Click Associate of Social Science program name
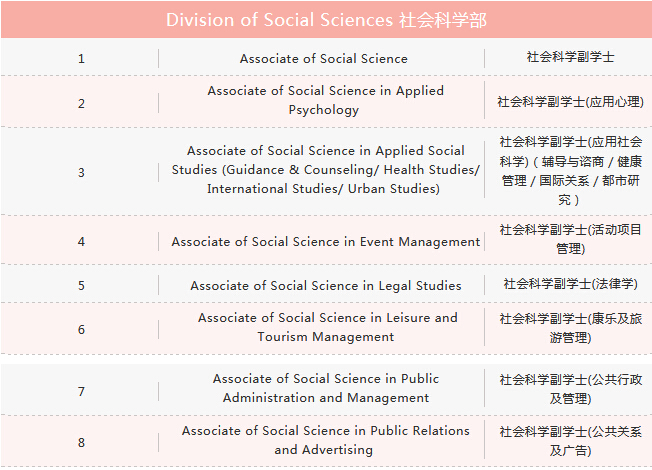Viewport: 652px width, 470px height. tap(323, 59)
